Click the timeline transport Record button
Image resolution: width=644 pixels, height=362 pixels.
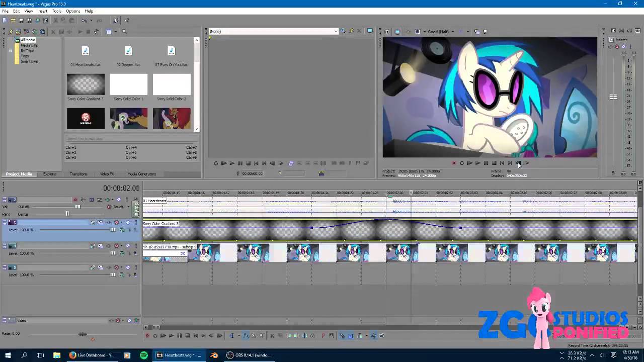coord(147,336)
